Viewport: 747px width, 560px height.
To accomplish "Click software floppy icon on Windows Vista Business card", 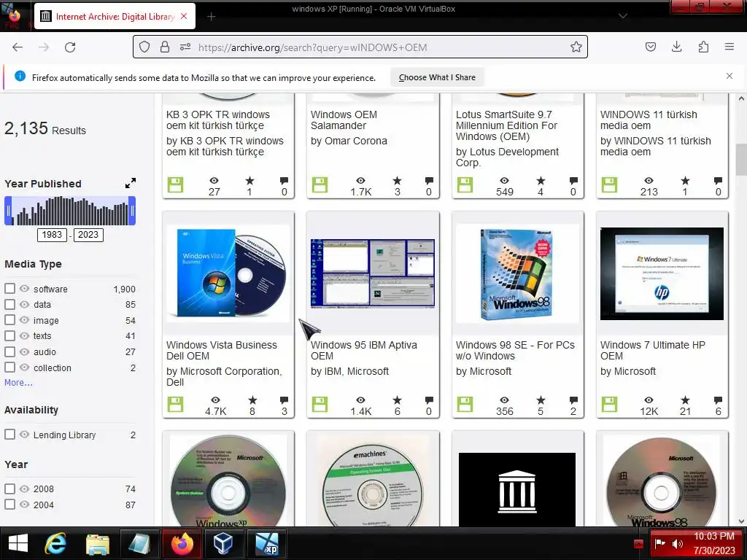I will tap(175, 404).
